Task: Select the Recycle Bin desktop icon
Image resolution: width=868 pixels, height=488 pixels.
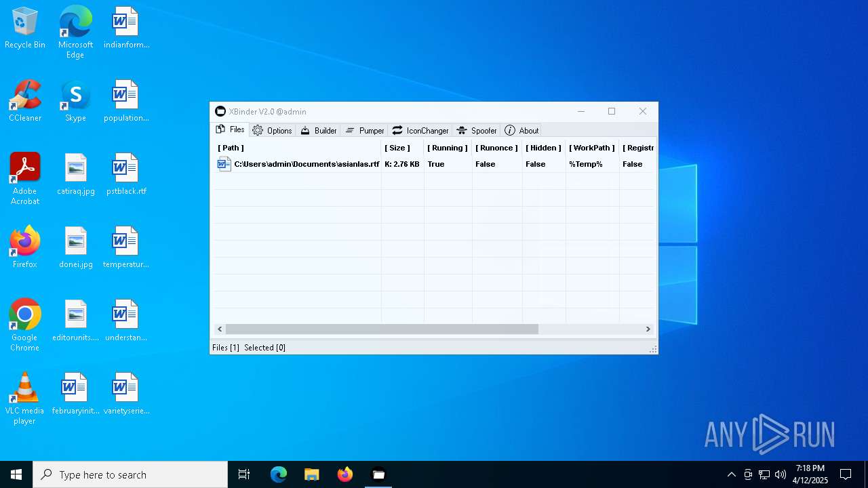Action: coord(25,28)
